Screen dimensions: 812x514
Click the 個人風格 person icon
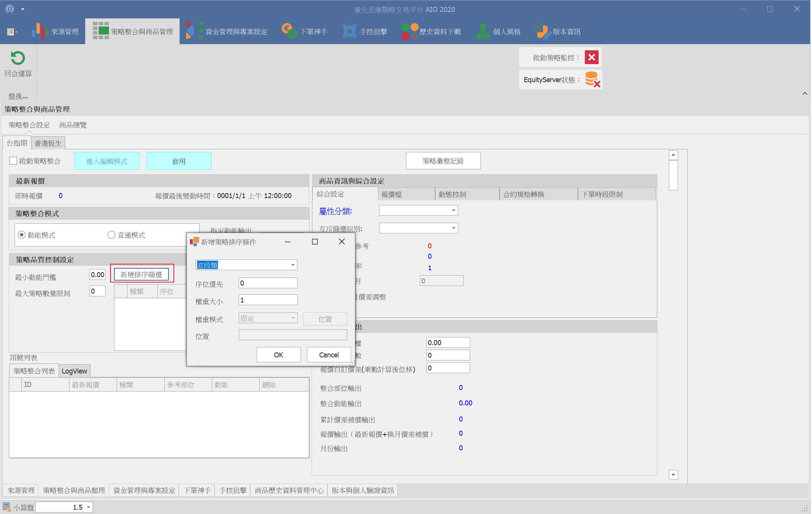pos(483,31)
